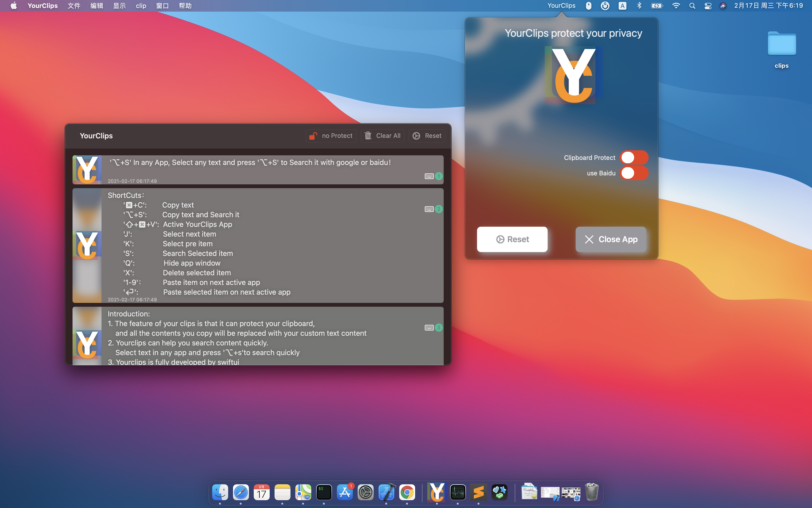This screenshot has height=508, width=812.
Task: Open Finder from the Dock
Action: (x=220, y=492)
